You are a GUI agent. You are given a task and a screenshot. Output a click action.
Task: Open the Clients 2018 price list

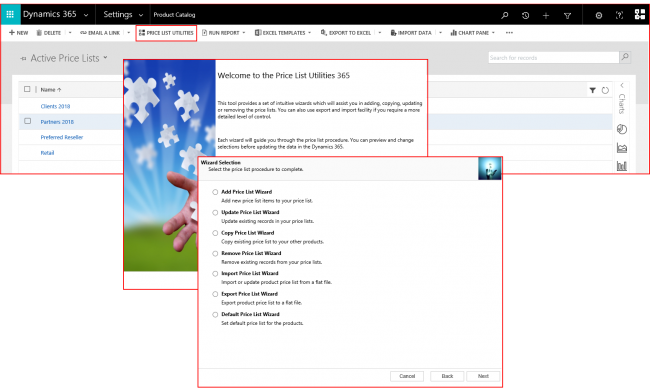click(x=55, y=107)
